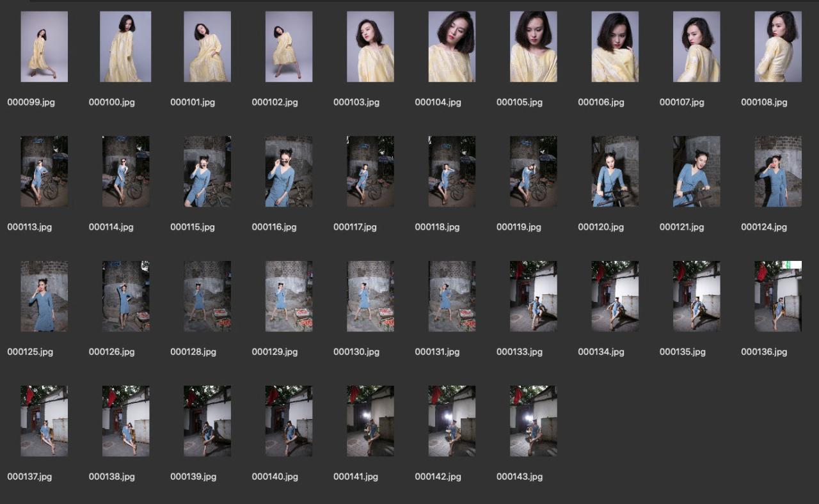Pick the 000143.jpg image thumbnail
The width and height of the screenshot is (819, 504).
pyautogui.click(x=533, y=421)
